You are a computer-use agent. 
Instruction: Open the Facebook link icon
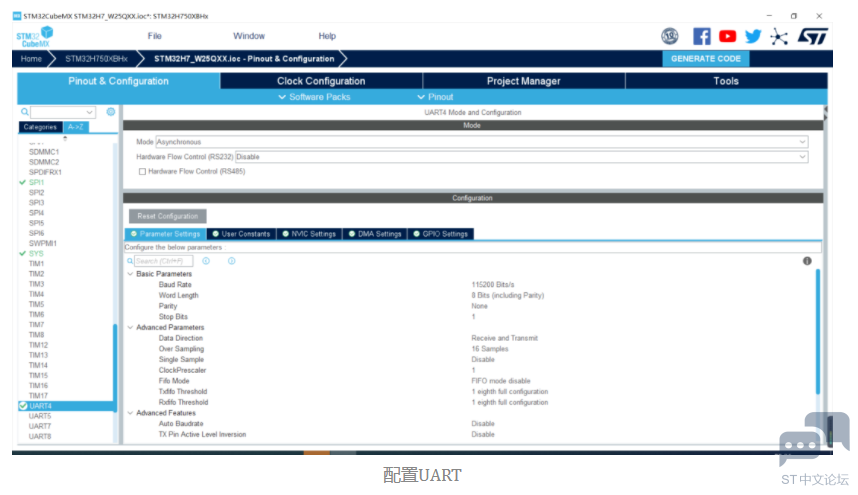702,36
